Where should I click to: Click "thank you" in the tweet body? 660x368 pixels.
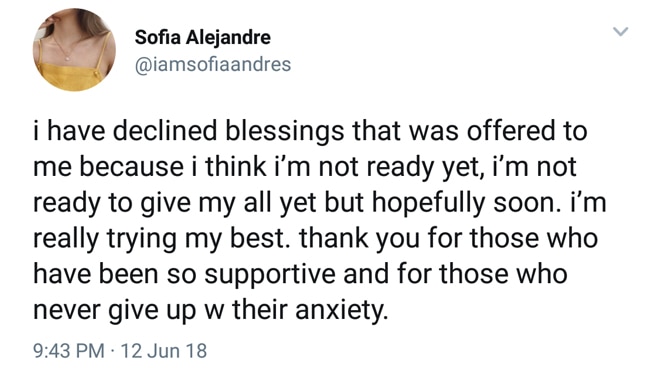pyautogui.click(x=359, y=239)
